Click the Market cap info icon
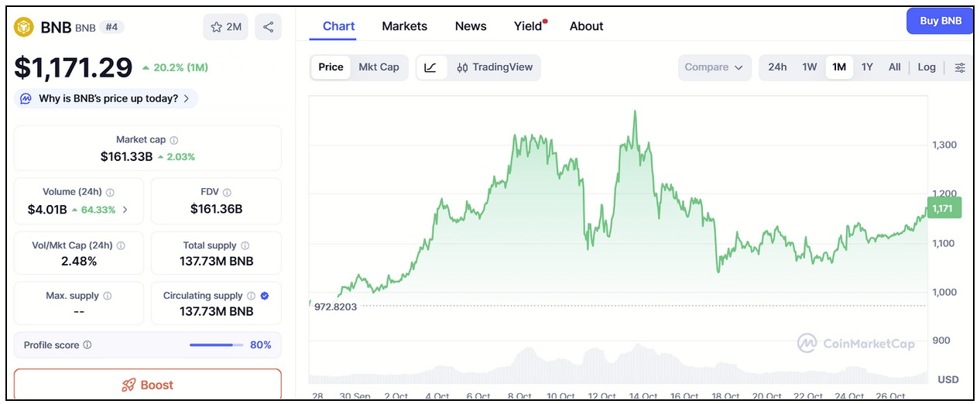This screenshot has width=980, height=404. tap(174, 140)
